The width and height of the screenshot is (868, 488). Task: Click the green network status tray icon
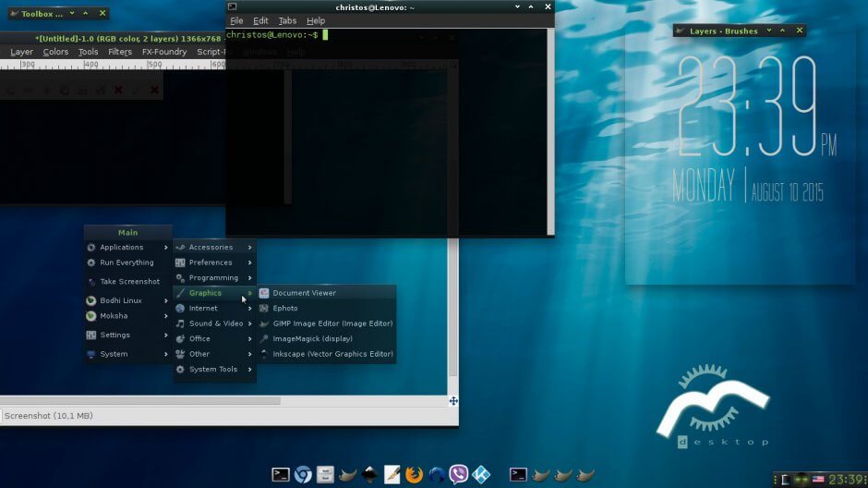(x=801, y=480)
